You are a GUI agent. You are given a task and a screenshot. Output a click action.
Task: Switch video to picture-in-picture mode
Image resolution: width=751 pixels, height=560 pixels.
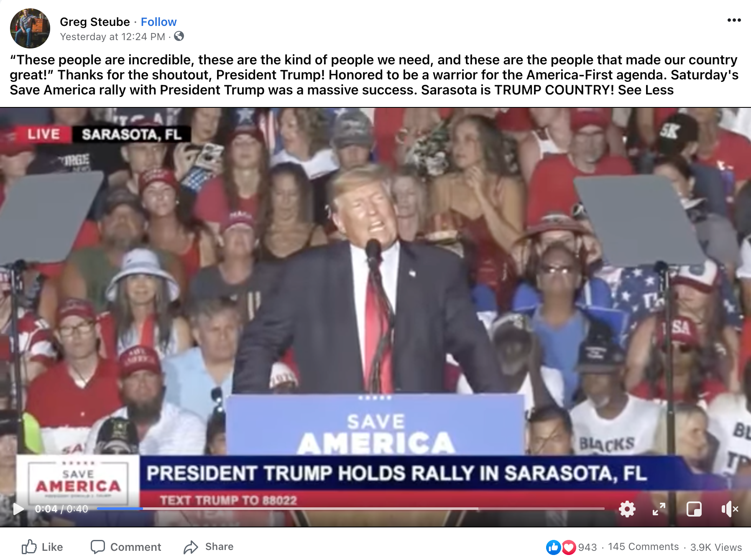pyautogui.click(x=694, y=509)
